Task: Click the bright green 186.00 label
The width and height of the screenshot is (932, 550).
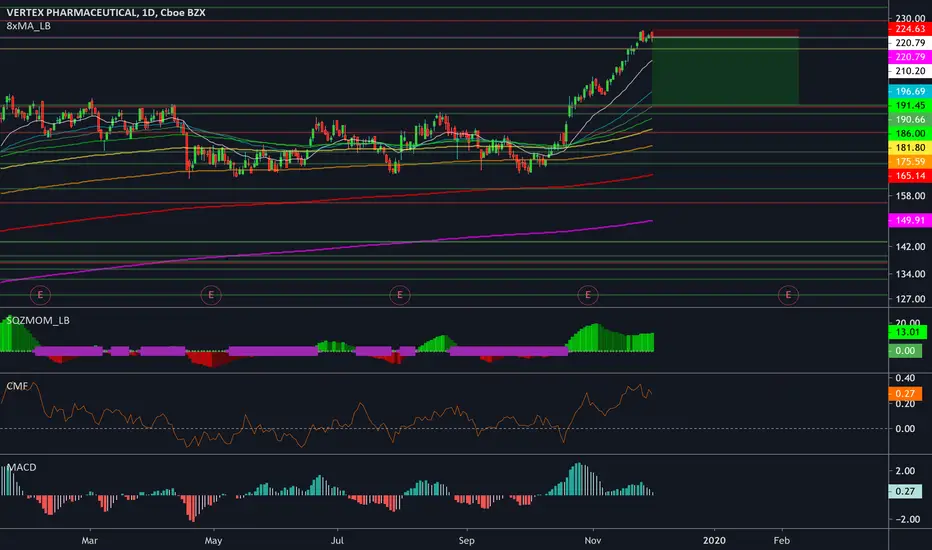Action: pos(909,134)
